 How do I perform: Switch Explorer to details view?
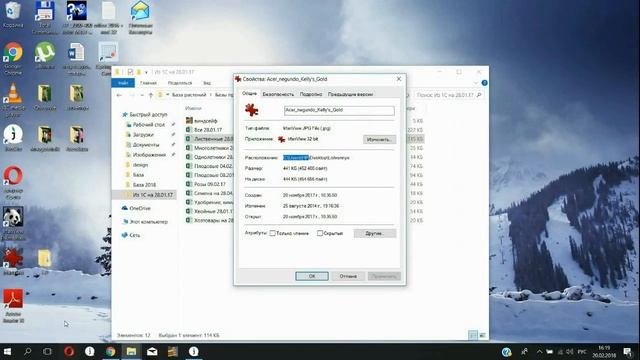473,335
